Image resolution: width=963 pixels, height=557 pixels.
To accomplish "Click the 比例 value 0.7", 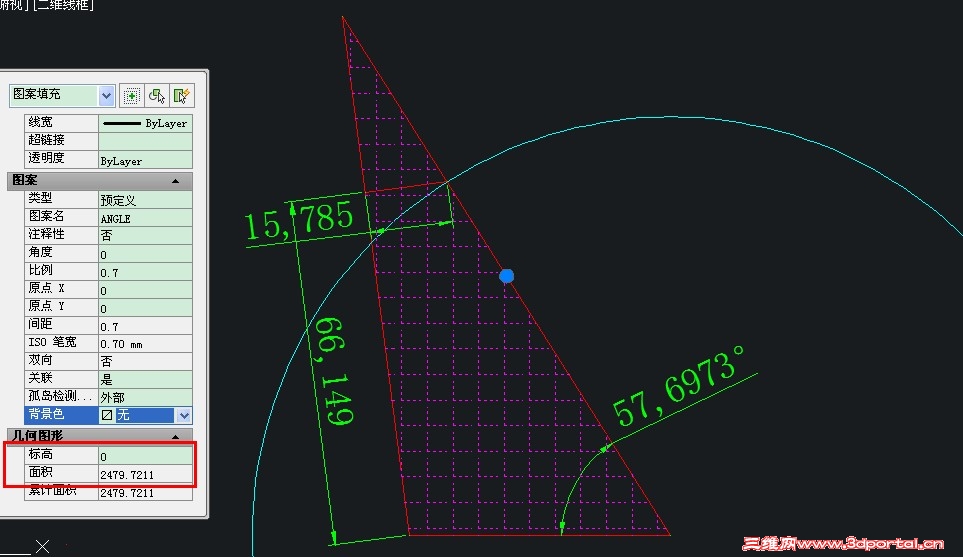I will (x=146, y=271).
